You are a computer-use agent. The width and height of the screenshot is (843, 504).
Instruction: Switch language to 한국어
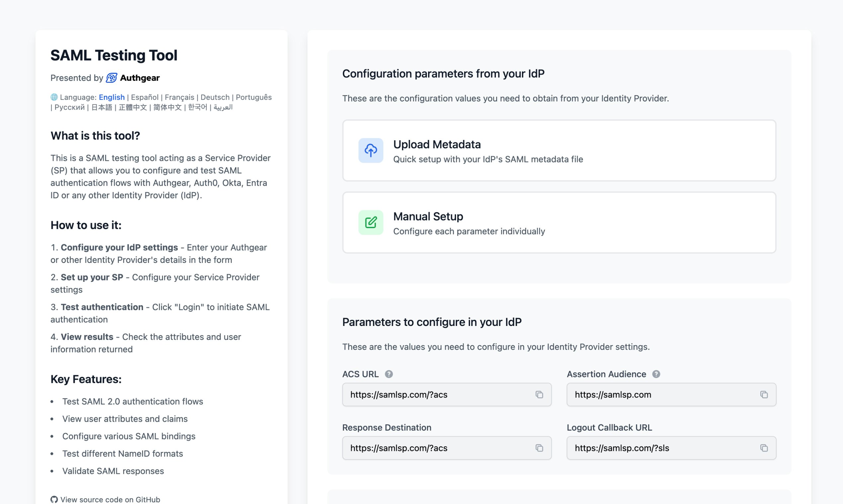197,107
